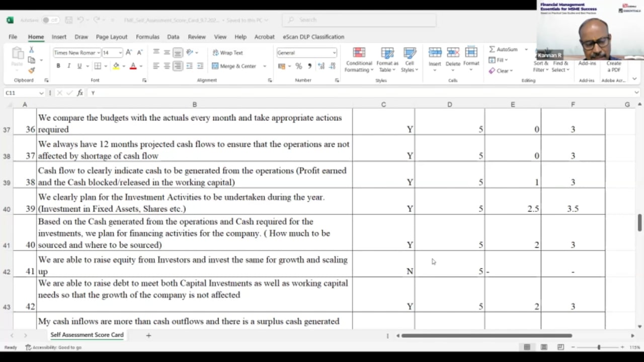644x362 pixels.
Task: Switch to the Data tab
Action: pyautogui.click(x=173, y=37)
